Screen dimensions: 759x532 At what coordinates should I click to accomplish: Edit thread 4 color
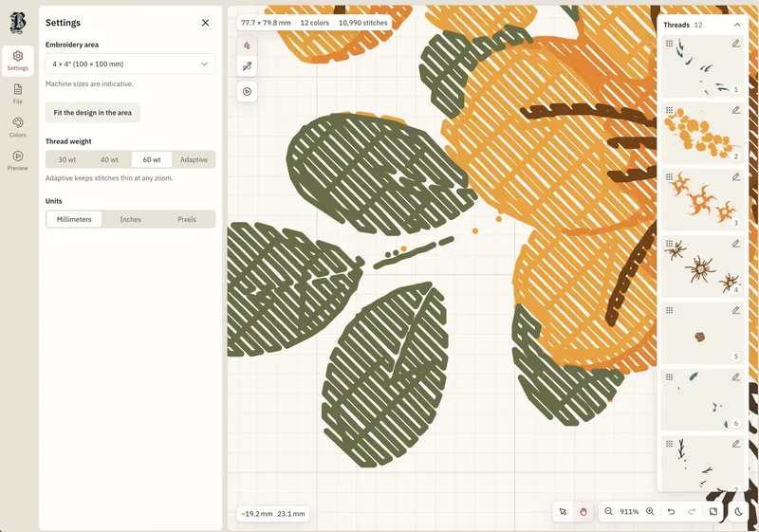click(736, 244)
